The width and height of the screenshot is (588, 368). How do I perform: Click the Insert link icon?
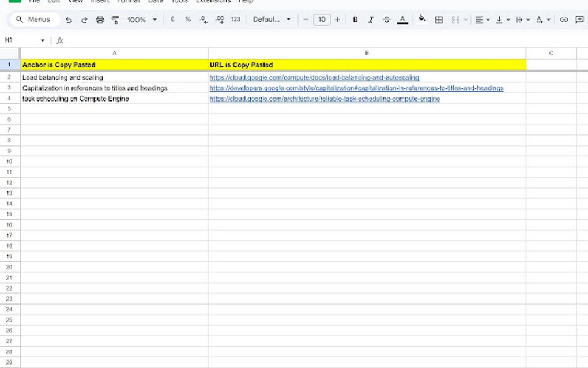pyautogui.click(x=564, y=19)
